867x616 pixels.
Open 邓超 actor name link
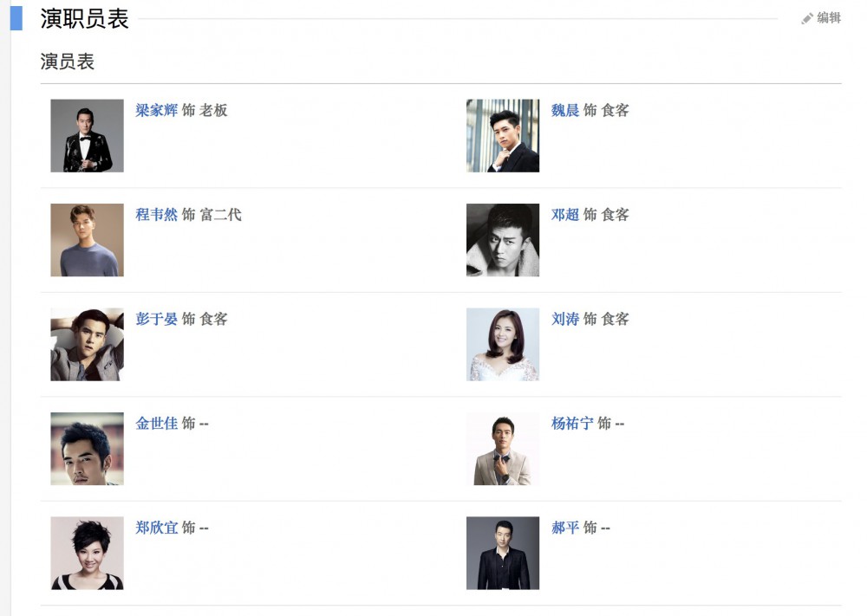[565, 215]
